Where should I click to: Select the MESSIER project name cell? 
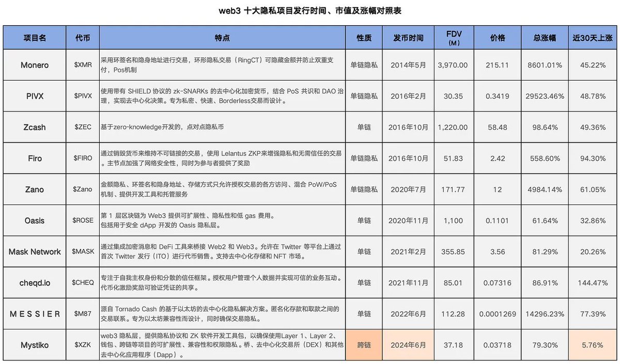coord(35,314)
